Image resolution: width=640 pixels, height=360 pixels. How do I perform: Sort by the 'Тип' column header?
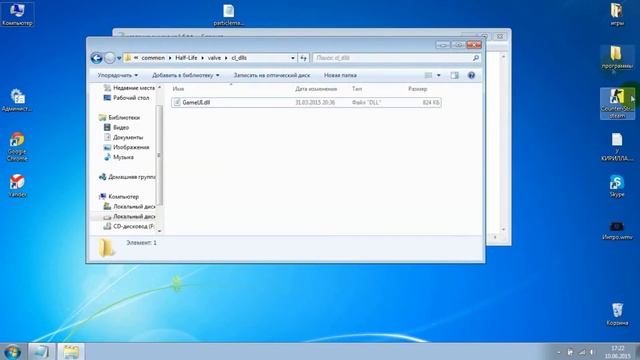[x=357, y=89]
